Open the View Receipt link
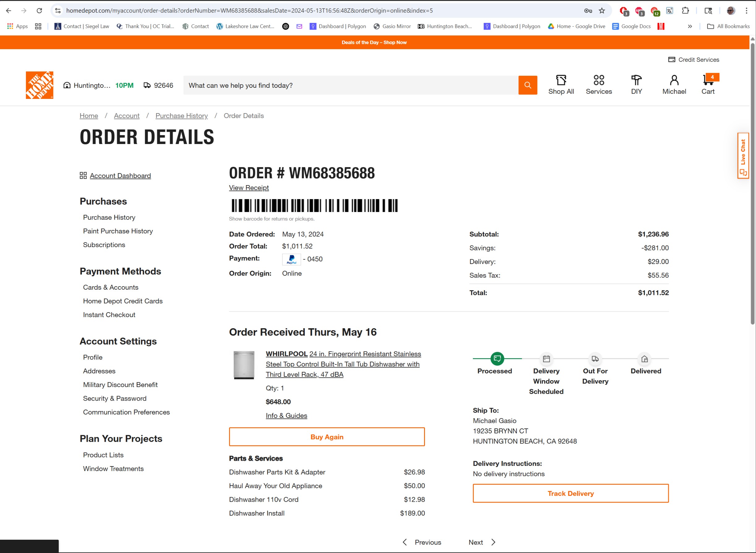756x553 pixels. [x=249, y=188]
